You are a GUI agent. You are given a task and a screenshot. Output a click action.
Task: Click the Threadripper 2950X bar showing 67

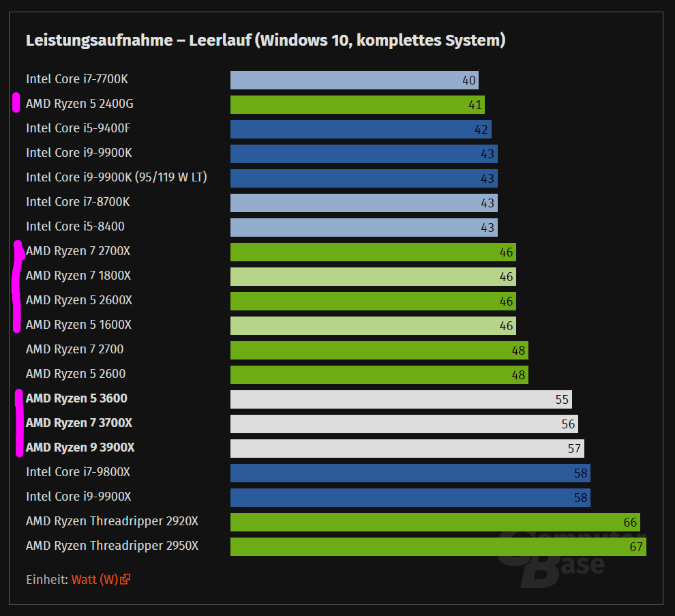[x=438, y=546]
